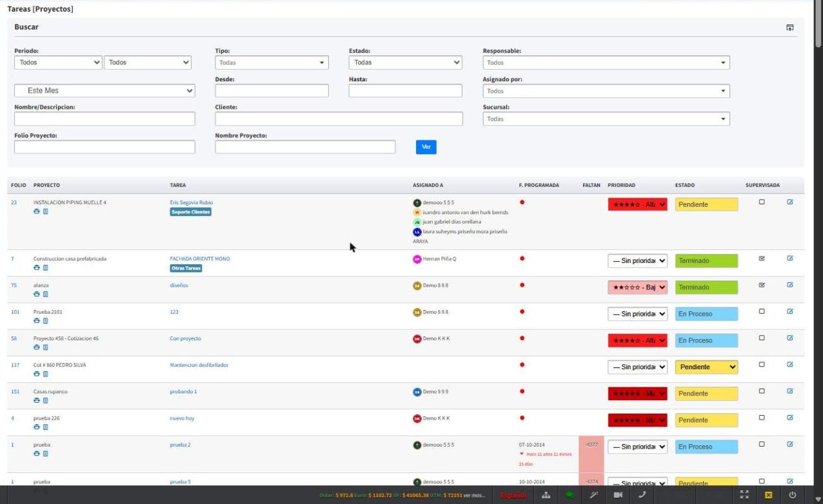
Task: Open the Este Mes period dropdown
Action: point(104,91)
